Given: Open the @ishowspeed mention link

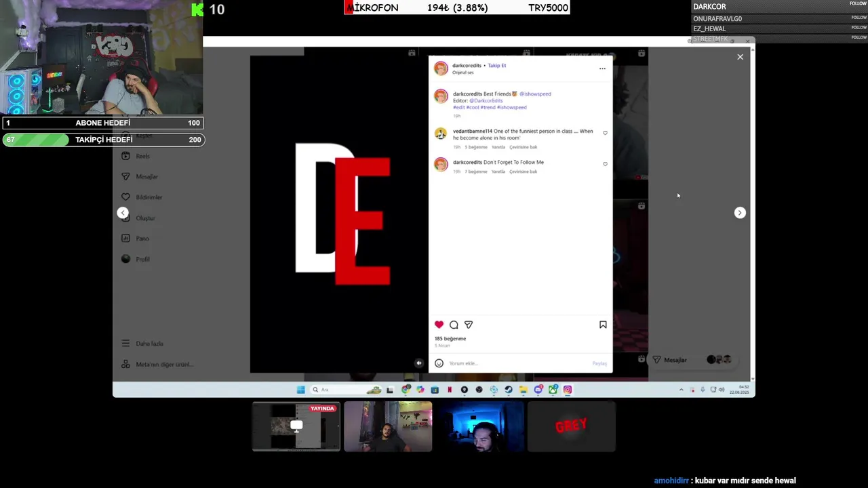Looking at the screenshot, I should [535, 94].
